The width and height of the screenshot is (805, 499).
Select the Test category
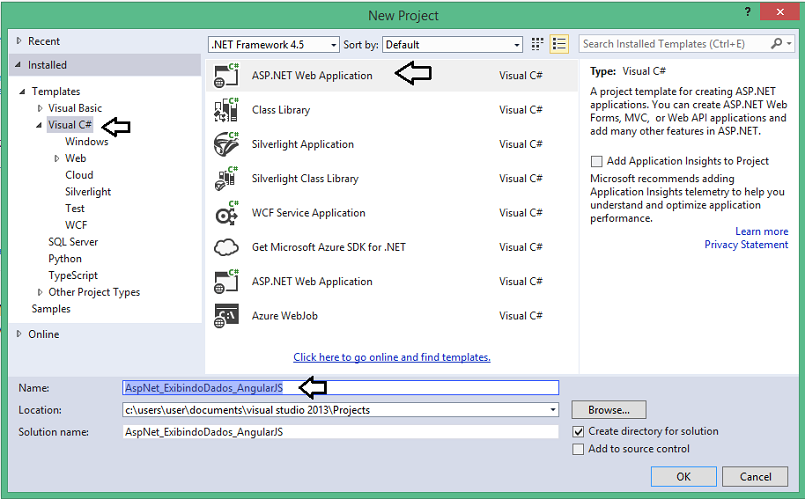pyautogui.click(x=74, y=208)
